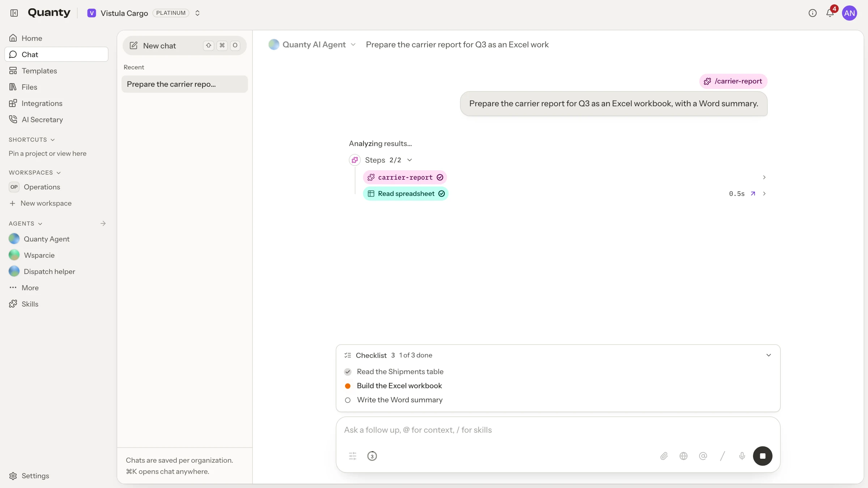This screenshot has height=488, width=868.
Task: Insert a skill with the slash icon
Action: click(x=722, y=456)
